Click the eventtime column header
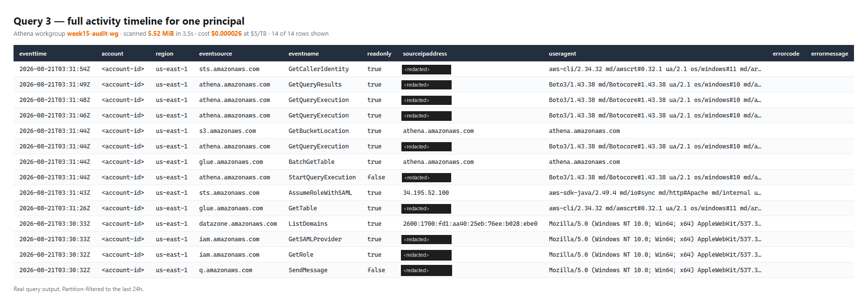The width and height of the screenshot is (868, 306). pos(33,54)
